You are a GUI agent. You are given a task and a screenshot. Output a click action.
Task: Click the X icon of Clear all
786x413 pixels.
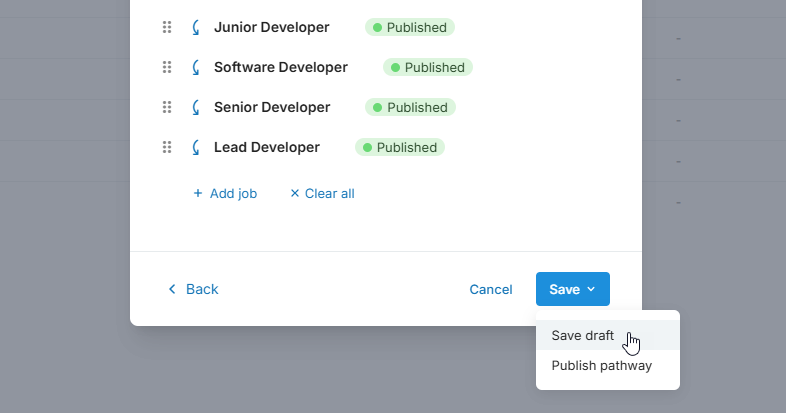click(x=295, y=193)
